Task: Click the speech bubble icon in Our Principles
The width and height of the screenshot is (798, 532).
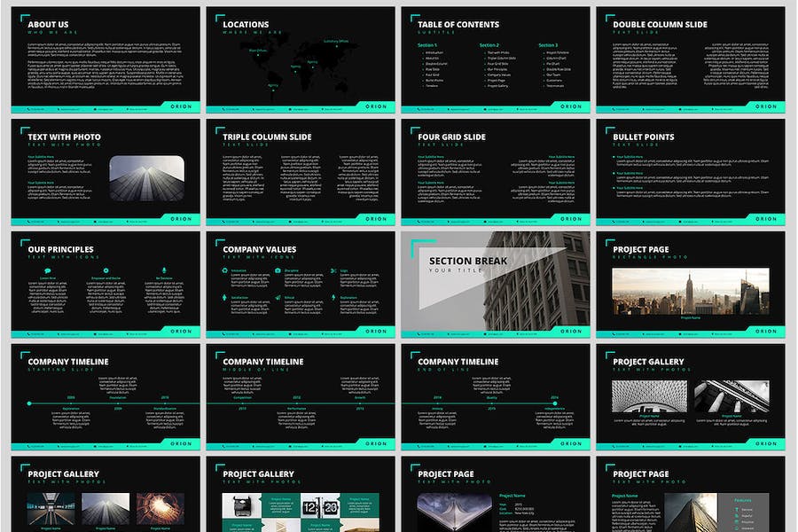Action: pyautogui.click(x=46, y=270)
